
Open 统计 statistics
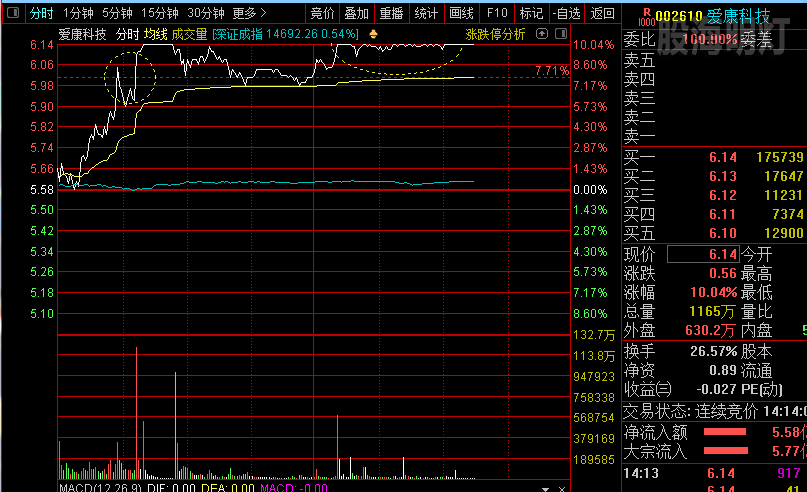(x=426, y=13)
